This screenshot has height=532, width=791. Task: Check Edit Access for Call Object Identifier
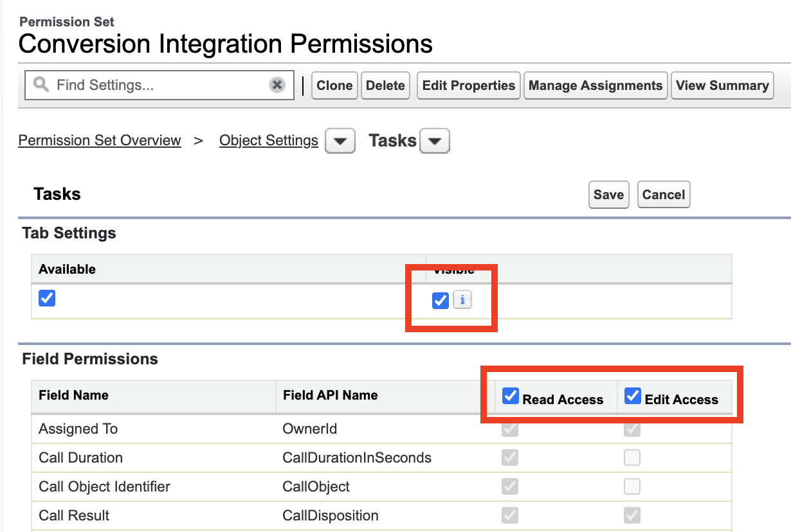tap(632, 486)
